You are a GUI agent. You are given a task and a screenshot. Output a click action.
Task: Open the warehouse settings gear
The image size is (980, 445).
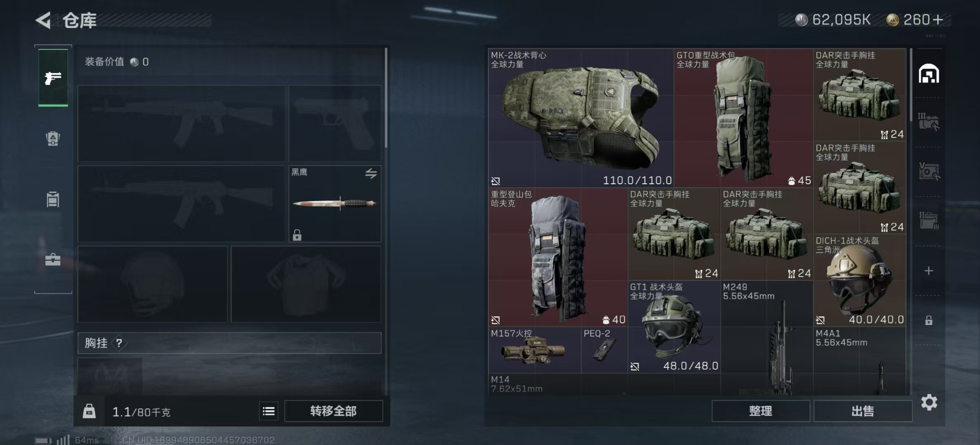click(929, 403)
